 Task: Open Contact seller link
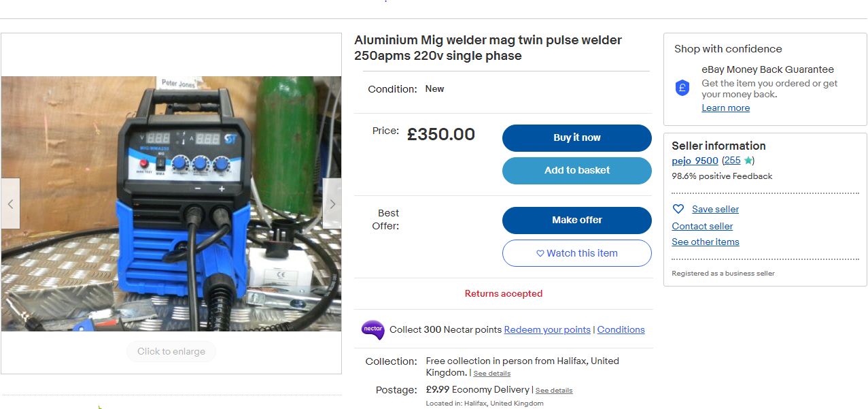[x=702, y=226]
